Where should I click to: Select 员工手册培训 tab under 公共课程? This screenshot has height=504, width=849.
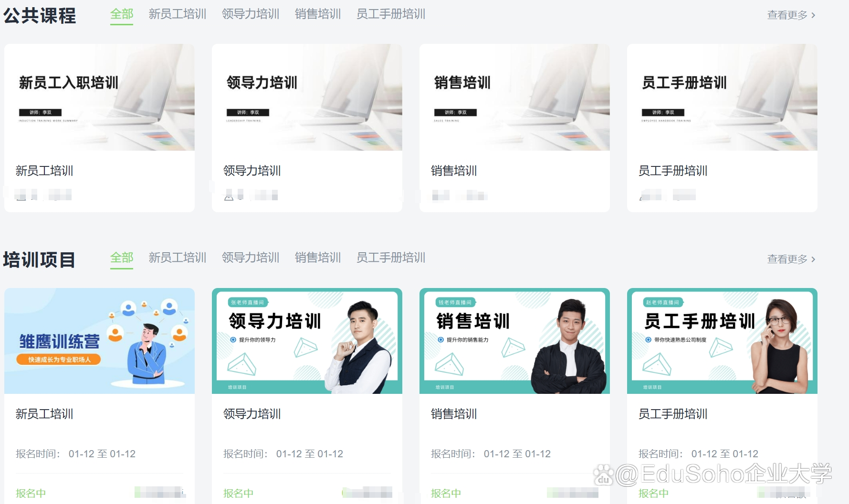(391, 14)
